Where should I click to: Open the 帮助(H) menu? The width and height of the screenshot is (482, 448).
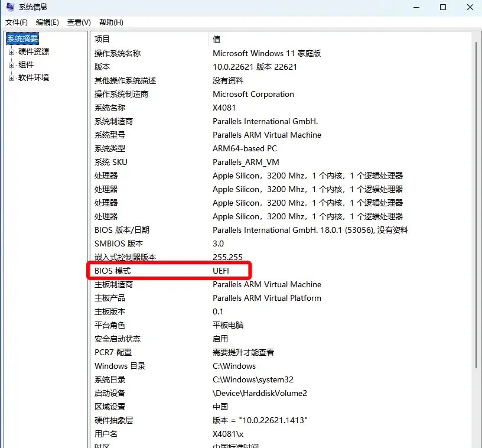coord(111,22)
